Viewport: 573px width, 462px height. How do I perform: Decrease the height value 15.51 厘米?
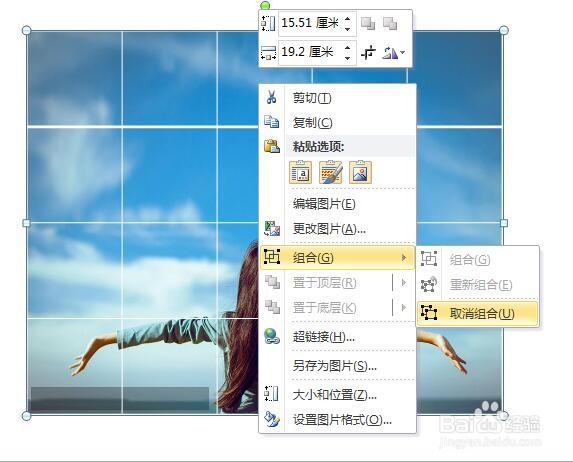(x=348, y=29)
